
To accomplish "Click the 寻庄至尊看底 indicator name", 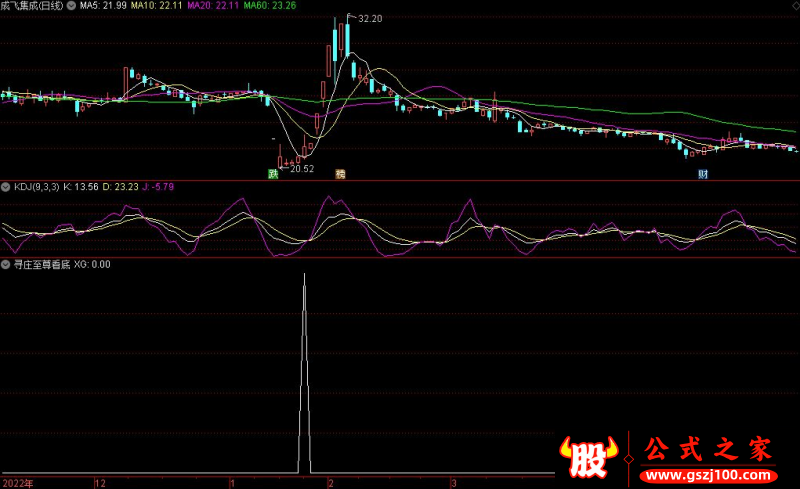I will tap(40, 265).
